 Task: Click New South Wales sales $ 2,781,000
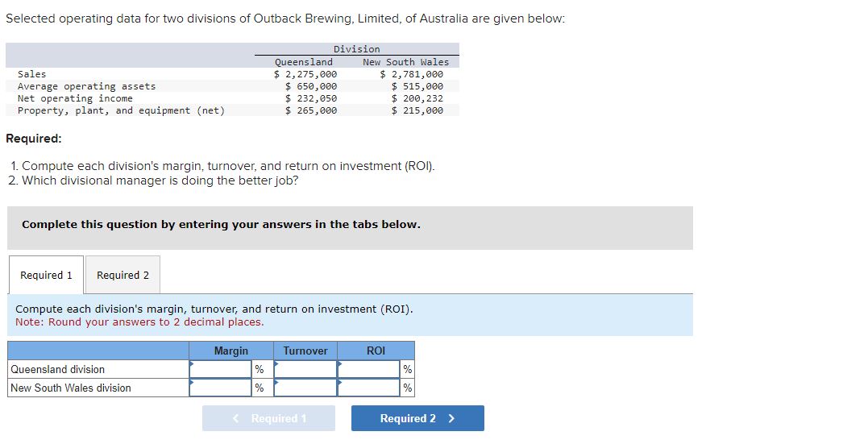coord(412,74)
